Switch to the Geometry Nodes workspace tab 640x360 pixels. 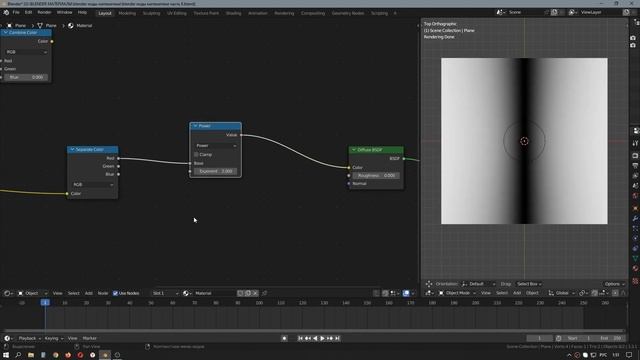pos(348,13)
